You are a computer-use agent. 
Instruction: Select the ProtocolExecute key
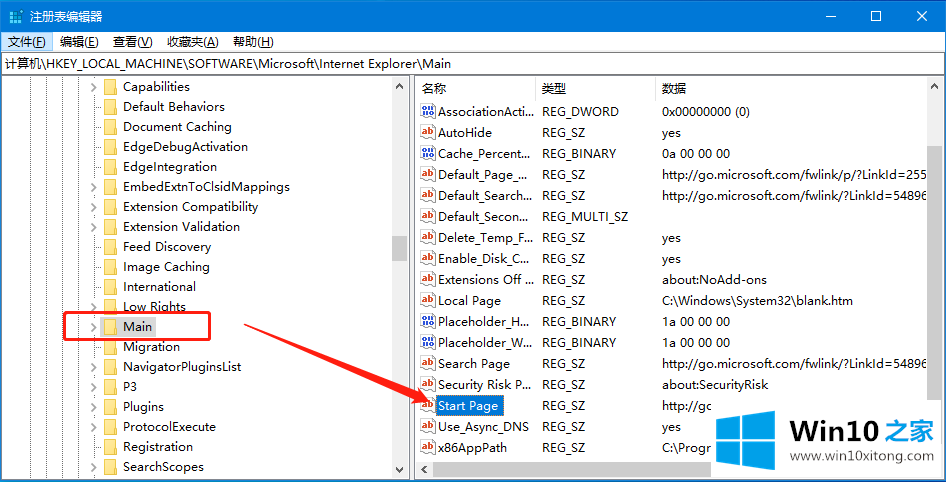click(170, 427)
